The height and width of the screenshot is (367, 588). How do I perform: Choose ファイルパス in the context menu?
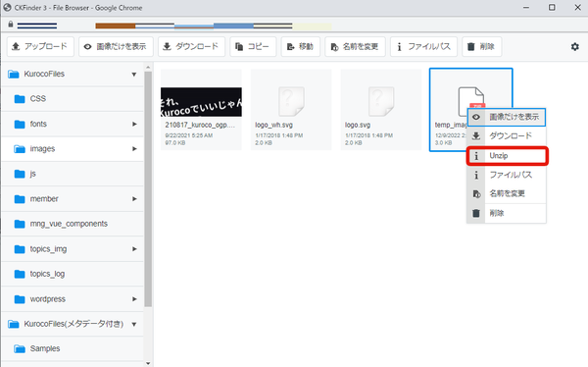point(507,175)
